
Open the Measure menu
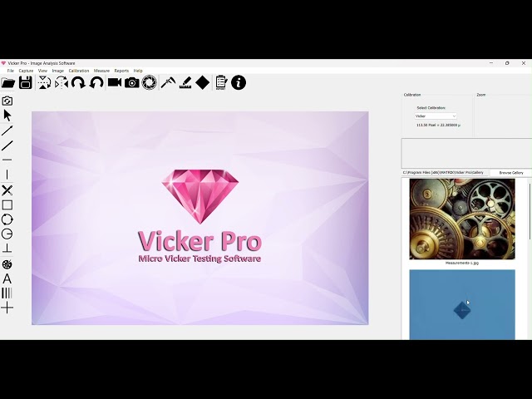101,71
